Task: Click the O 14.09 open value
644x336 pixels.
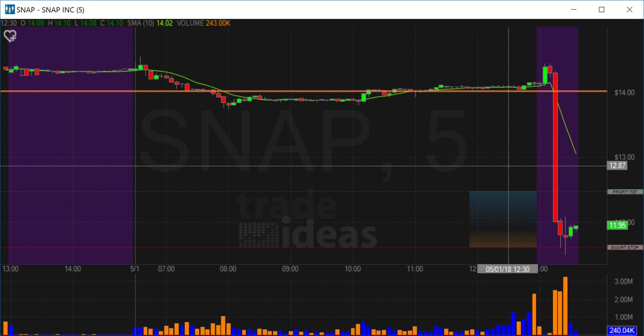Action: [33, 23]
